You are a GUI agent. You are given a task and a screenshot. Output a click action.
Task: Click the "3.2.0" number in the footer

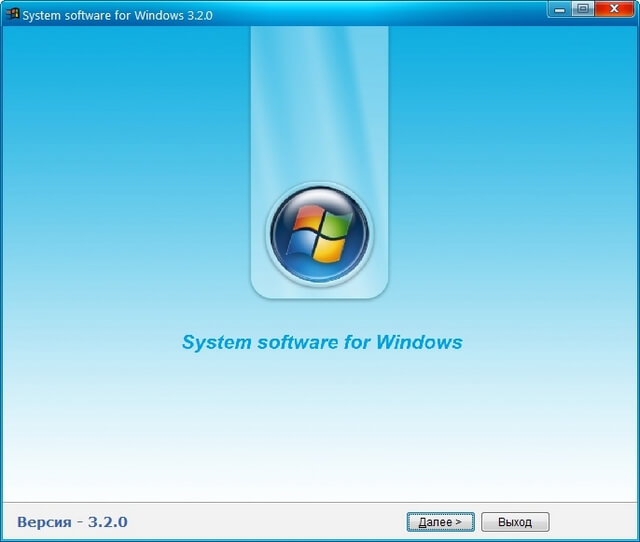pos(108,522)
